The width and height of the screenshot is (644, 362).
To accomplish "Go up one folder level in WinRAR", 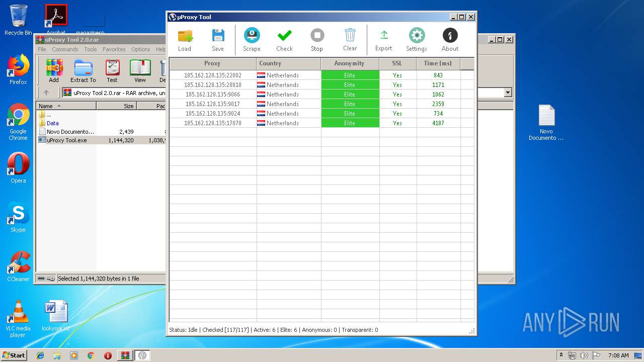I will 46,93.
